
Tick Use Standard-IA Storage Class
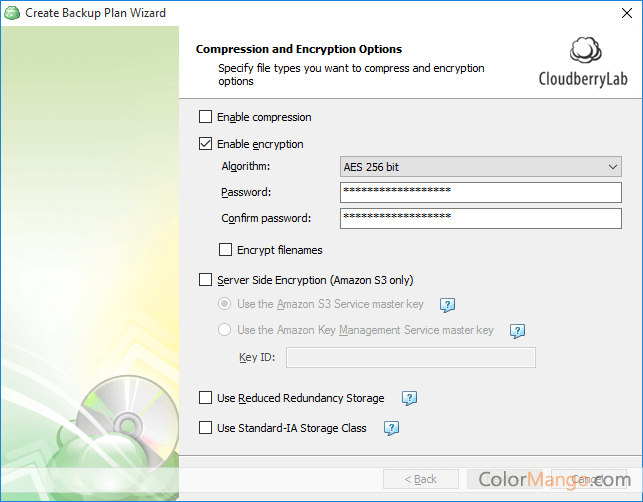(x=206, y=428)
